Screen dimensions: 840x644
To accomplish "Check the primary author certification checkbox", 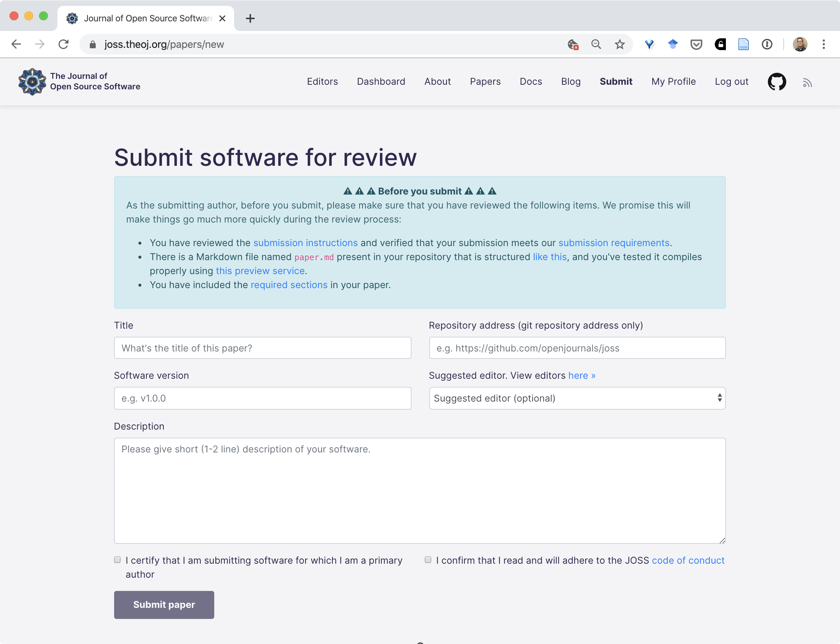I will pos(117,560).
